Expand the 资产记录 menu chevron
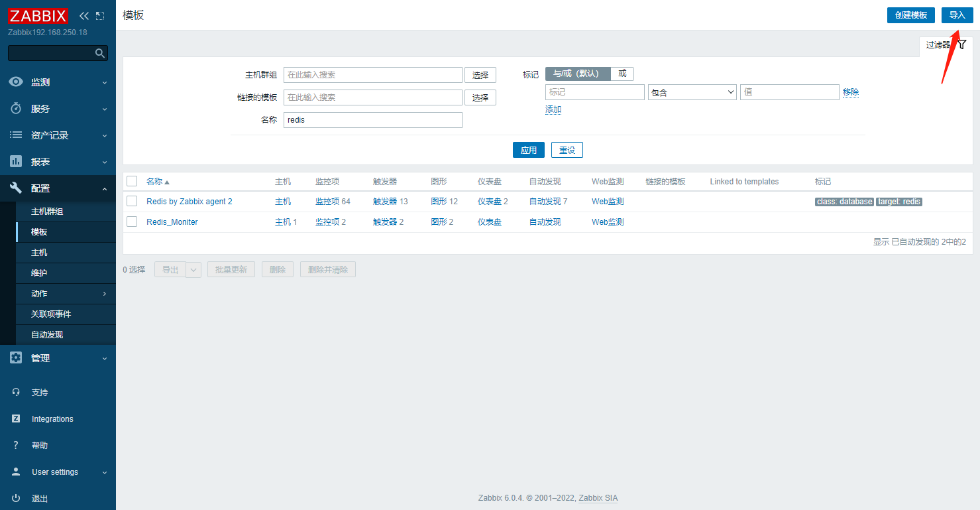The height and width of the screenshot is (510, 980). pos(105,135)
